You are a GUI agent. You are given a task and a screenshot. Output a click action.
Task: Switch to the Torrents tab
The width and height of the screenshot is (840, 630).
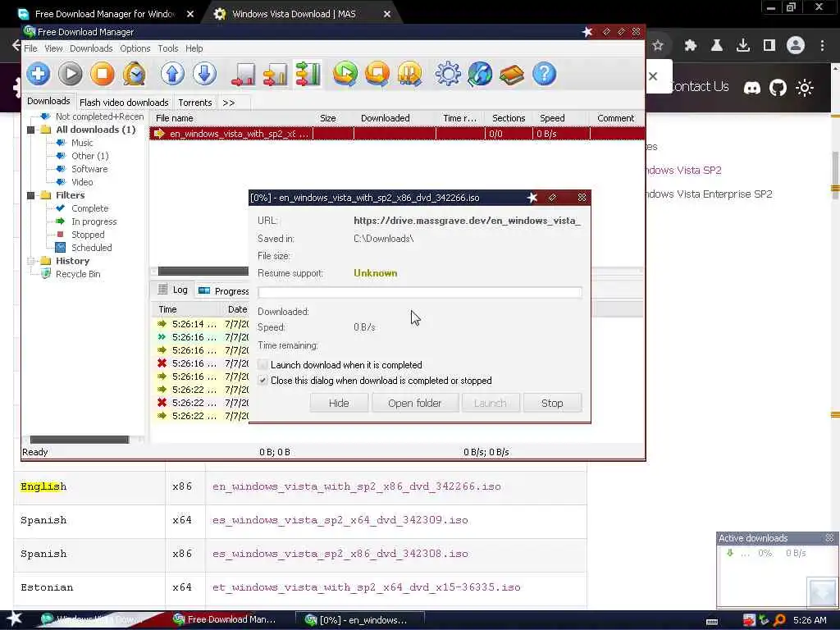pyautogui.click(x=195, y=103)
